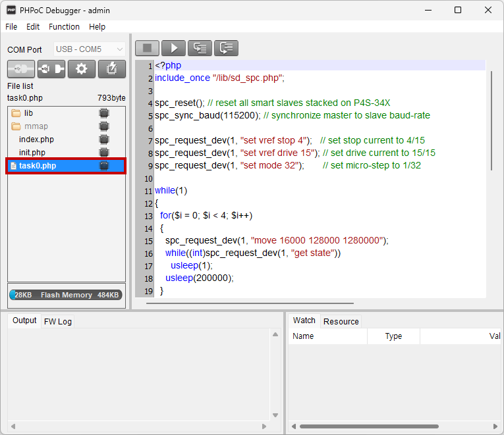
Task: Click the chip icon beside init.php
Action: click(x=104, y=152)
